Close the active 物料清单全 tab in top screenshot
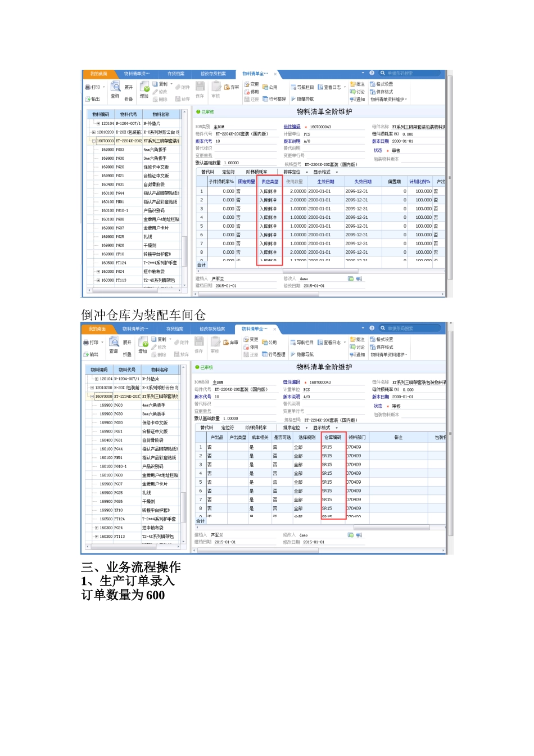534x756 pixels. tap(275, 74)
